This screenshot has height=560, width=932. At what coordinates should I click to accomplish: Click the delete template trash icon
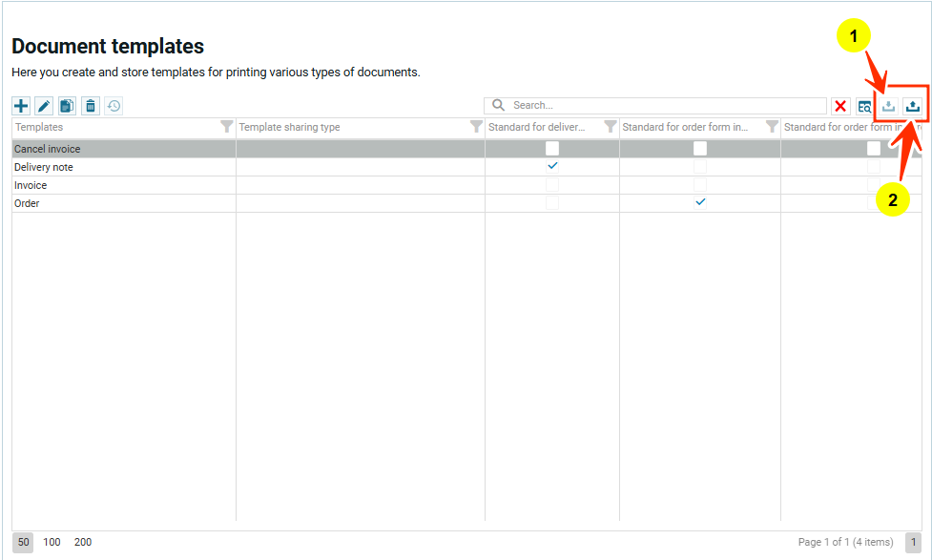click(90, 106)
